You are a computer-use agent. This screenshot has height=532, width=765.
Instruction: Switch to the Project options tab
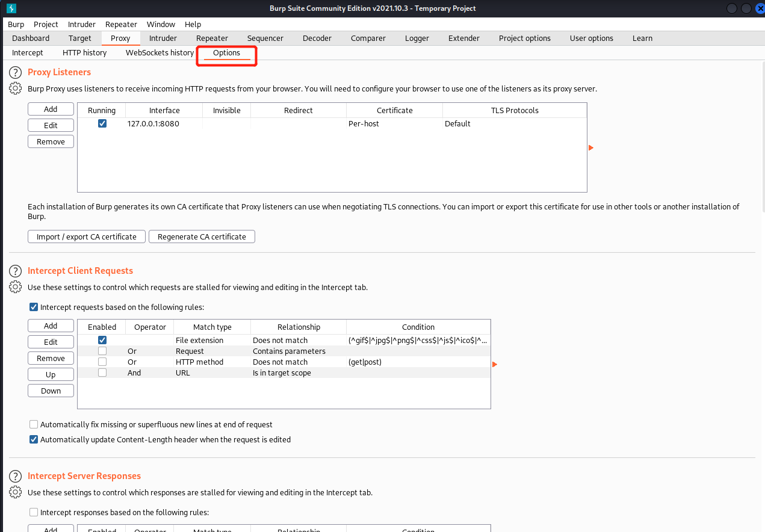click(525, 38)
